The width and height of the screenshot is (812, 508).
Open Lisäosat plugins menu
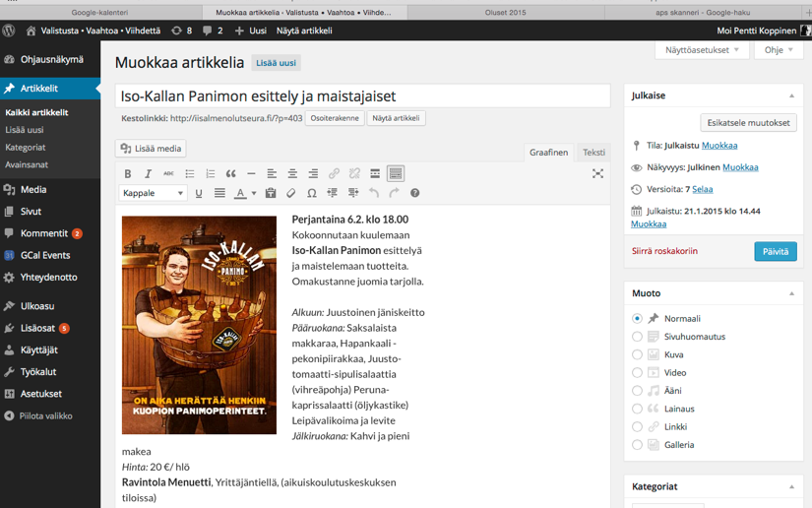(37, 328)
